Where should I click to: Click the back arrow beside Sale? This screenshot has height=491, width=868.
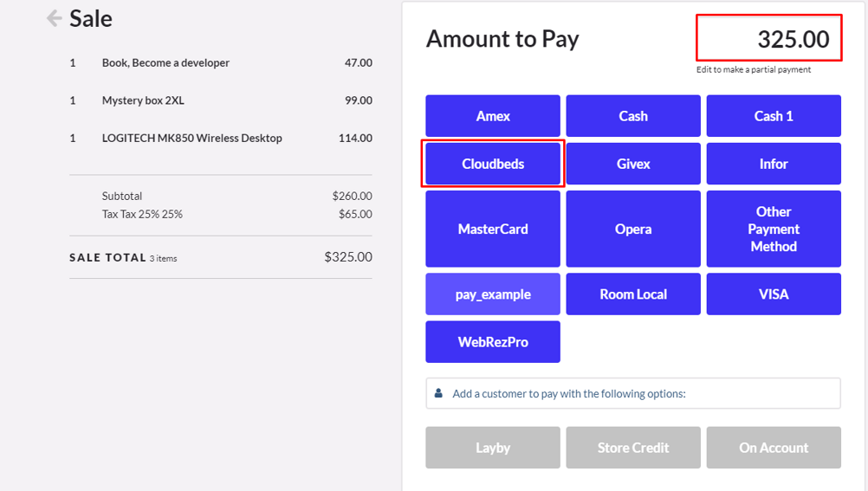[55, 18]
